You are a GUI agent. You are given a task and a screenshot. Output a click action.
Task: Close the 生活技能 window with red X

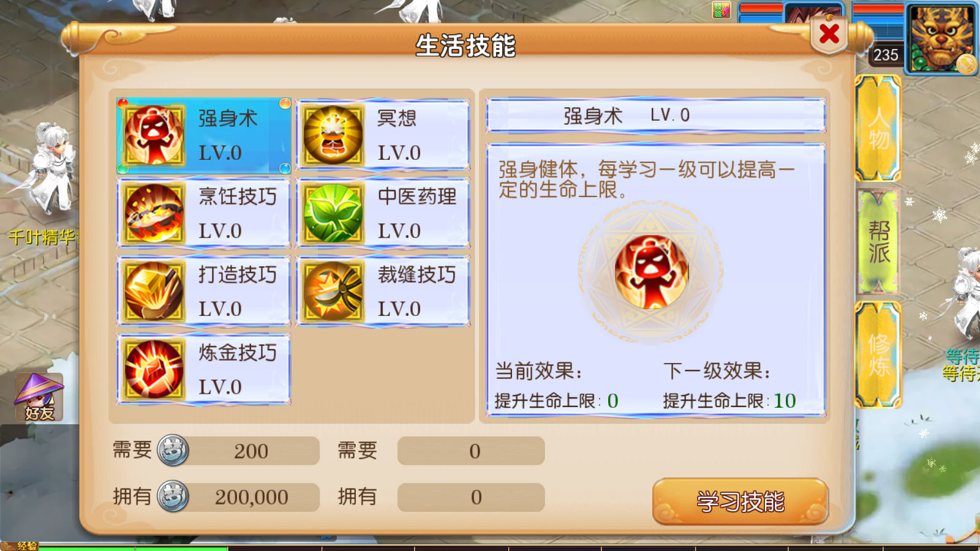pos(829,34)
